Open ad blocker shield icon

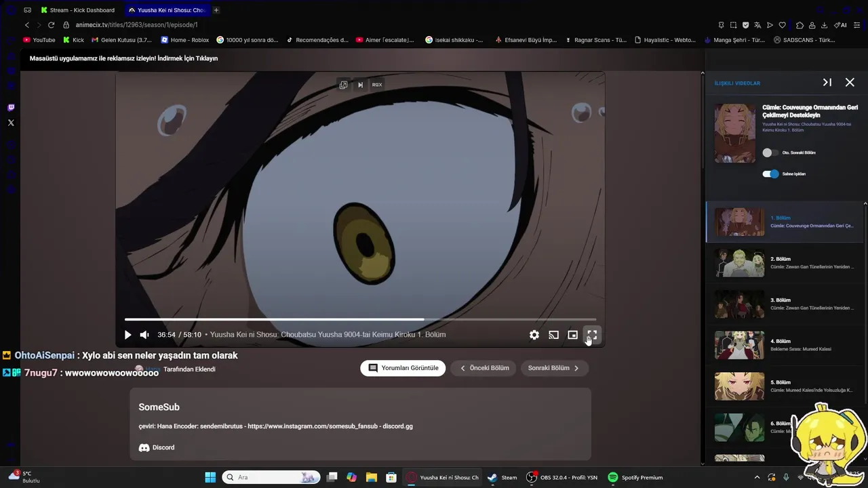(x=745, y=25)
